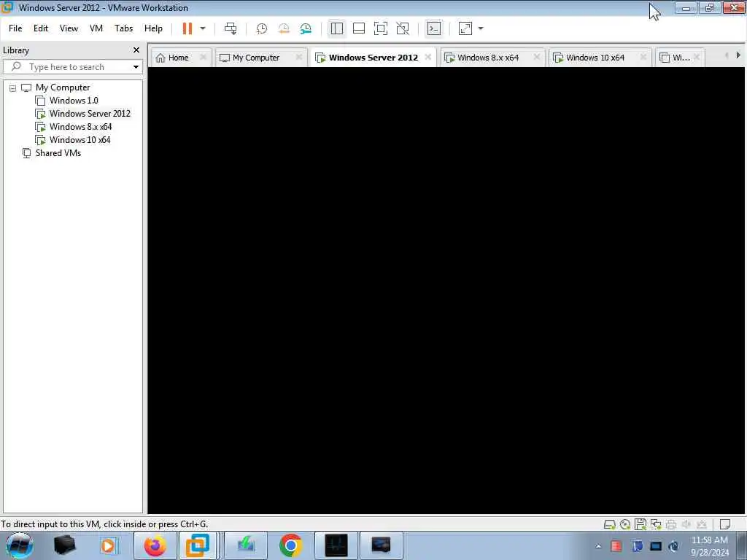The width and height of the screenshot is (747, 560).
Task: Click the red system tray icon
Action: [616, 546]
